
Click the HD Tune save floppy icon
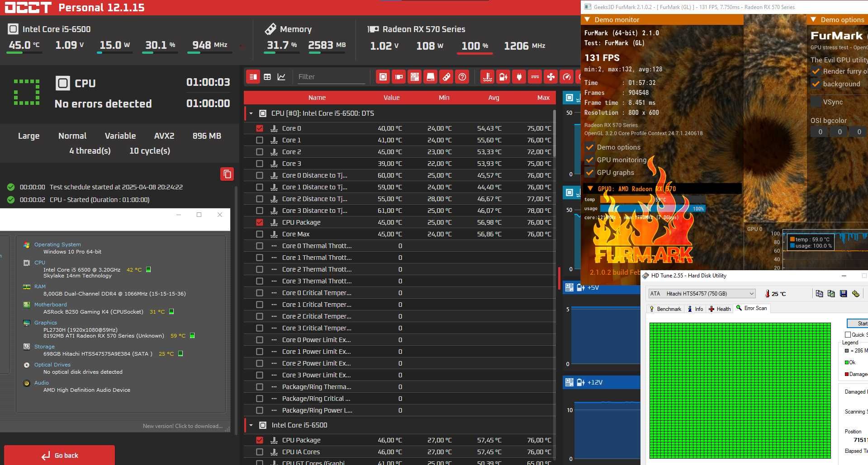point(843,294)
